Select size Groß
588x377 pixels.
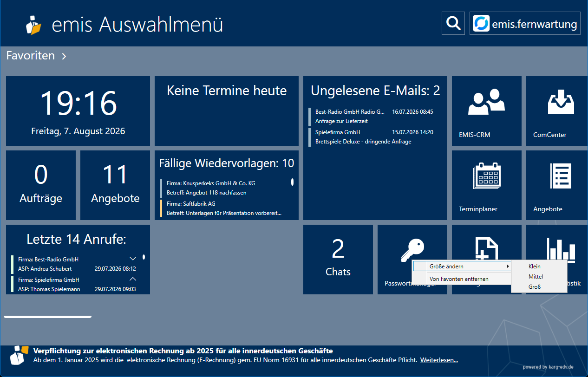[x=539, y=287]
